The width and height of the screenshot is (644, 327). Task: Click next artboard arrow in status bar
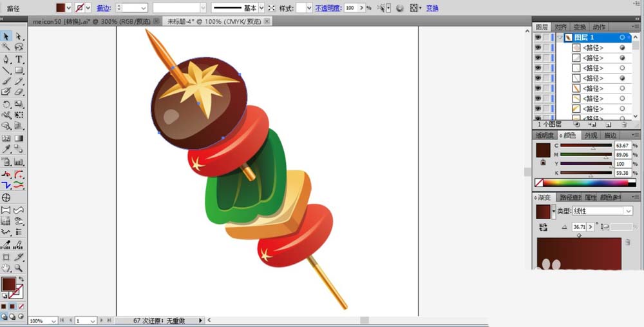102,321
